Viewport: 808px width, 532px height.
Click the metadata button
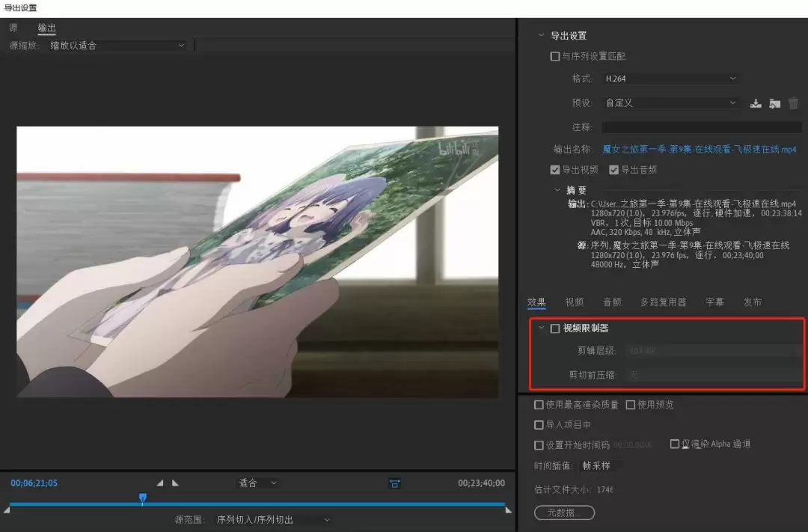coord(564,513)
